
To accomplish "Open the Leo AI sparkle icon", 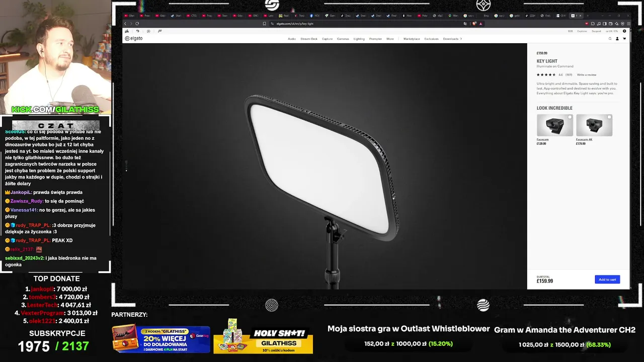I will (616, 24).
